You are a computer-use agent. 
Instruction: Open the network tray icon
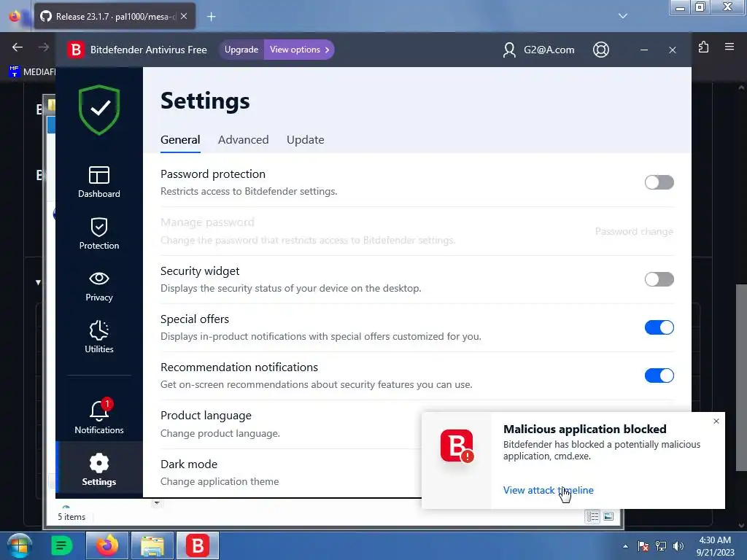point(661,546)
